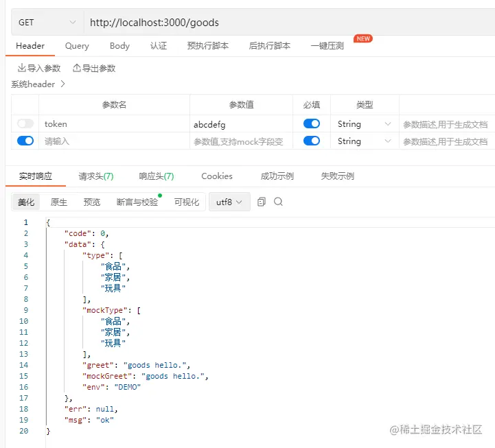This screenshot has width=495, height=448.
Task: Expand the 系统header section
Action: coord(38,84)
